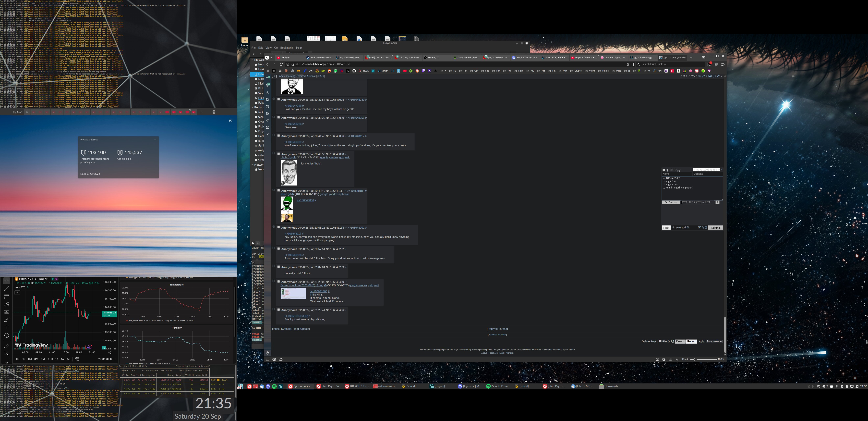
Task: Switch to Home / X tab
Action: (x=437, y=58)
